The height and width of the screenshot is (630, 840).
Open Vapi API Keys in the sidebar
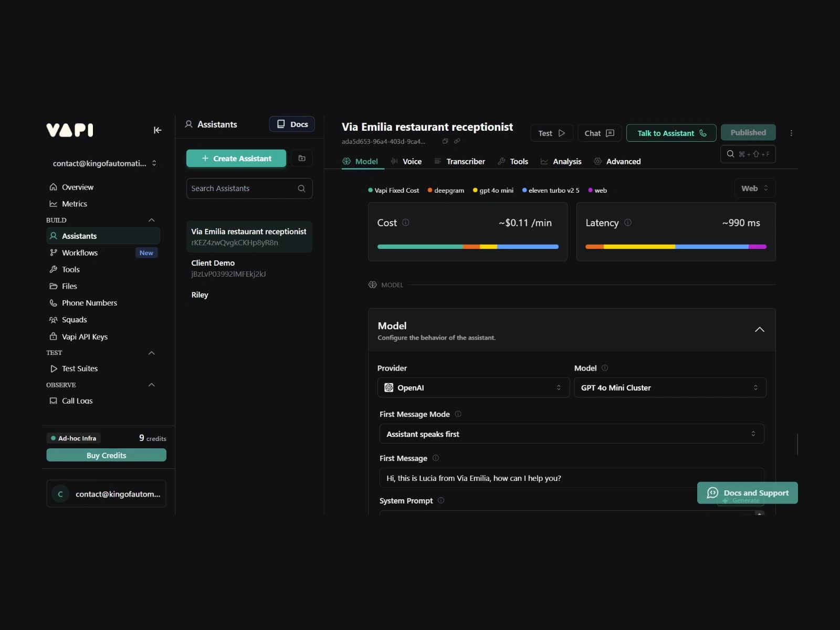(x=103, y=337)
